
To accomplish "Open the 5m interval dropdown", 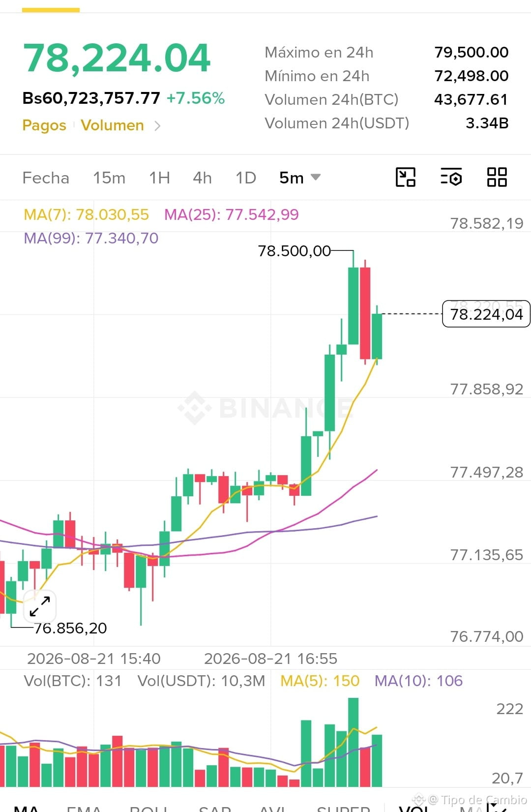I will pos(300,178).
